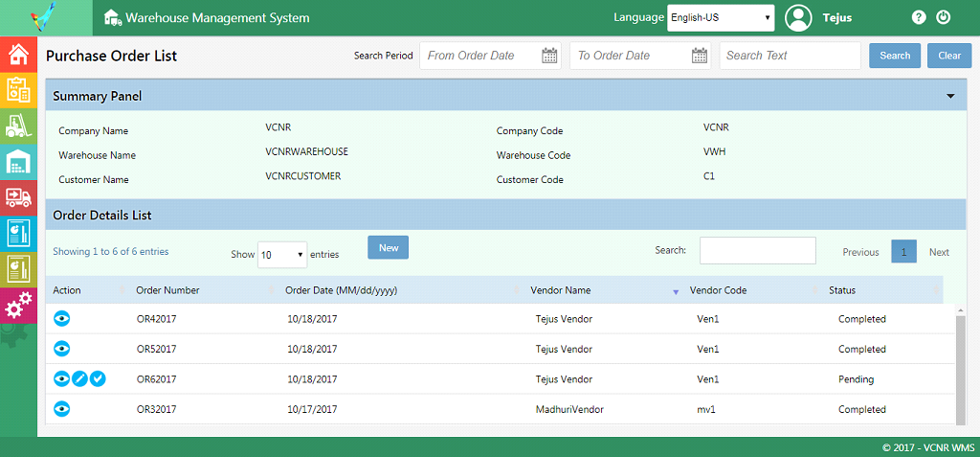Sort by Action column
The height and width of the screenshot is (457, 980).
point(88,290)
